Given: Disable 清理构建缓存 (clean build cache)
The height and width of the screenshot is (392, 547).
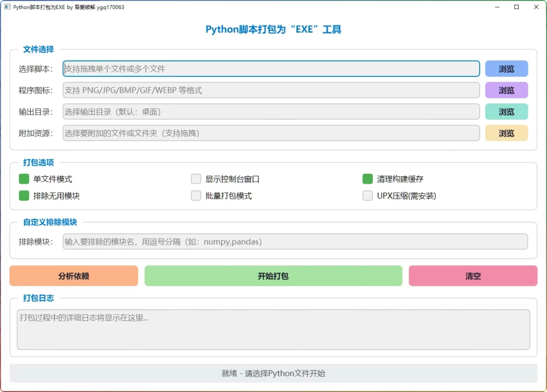Looking at the screenshot, I should pyautogui.click(x=367, y=179).
